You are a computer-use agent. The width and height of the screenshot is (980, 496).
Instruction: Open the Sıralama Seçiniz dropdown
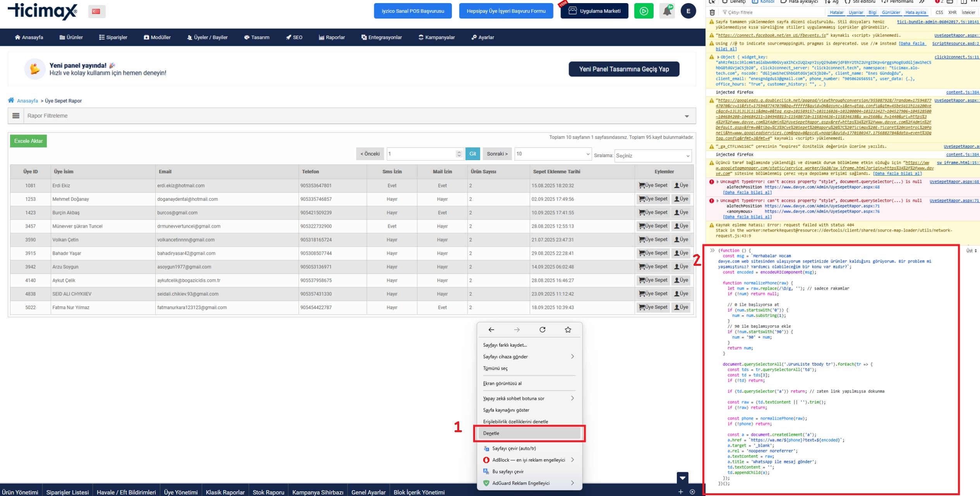[x=652, y=156]
